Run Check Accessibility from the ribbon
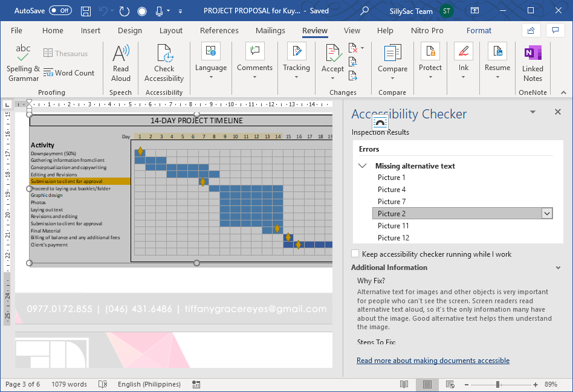The width and height of the screenshot is (573, 392). [x=164, y=63]
